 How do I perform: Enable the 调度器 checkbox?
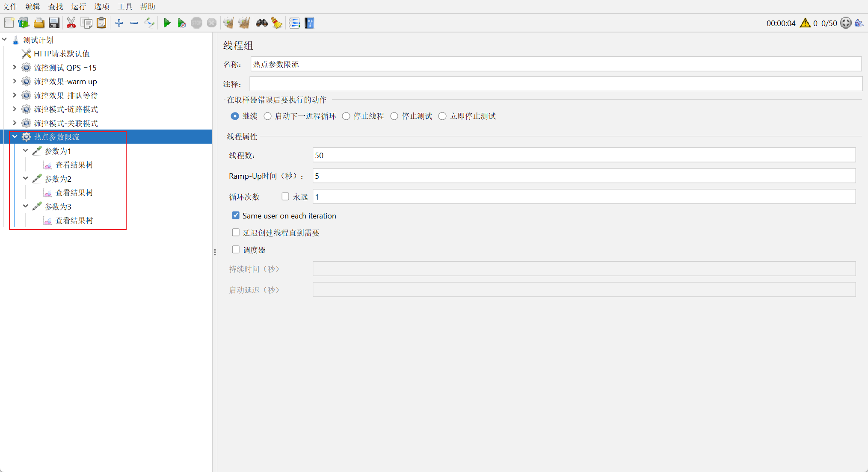tap(236, 250)
